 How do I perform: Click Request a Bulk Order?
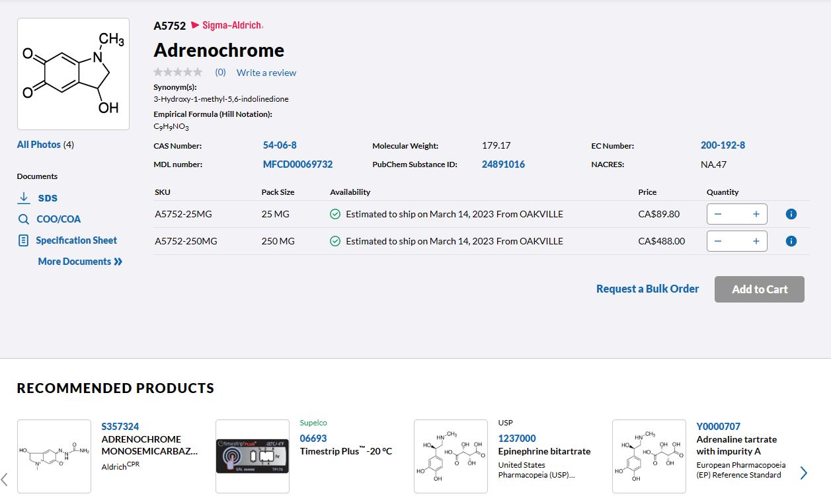tap(648, 289)
